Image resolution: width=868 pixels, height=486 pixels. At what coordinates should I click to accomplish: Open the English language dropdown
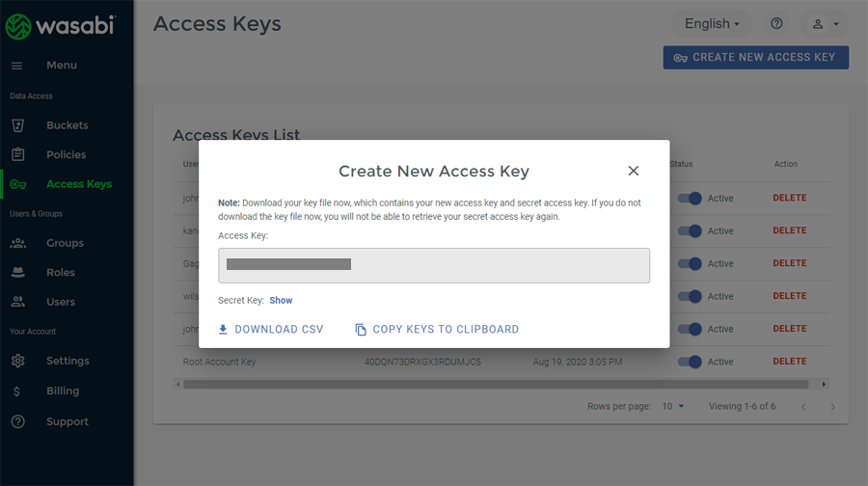[x=713, y=24]
